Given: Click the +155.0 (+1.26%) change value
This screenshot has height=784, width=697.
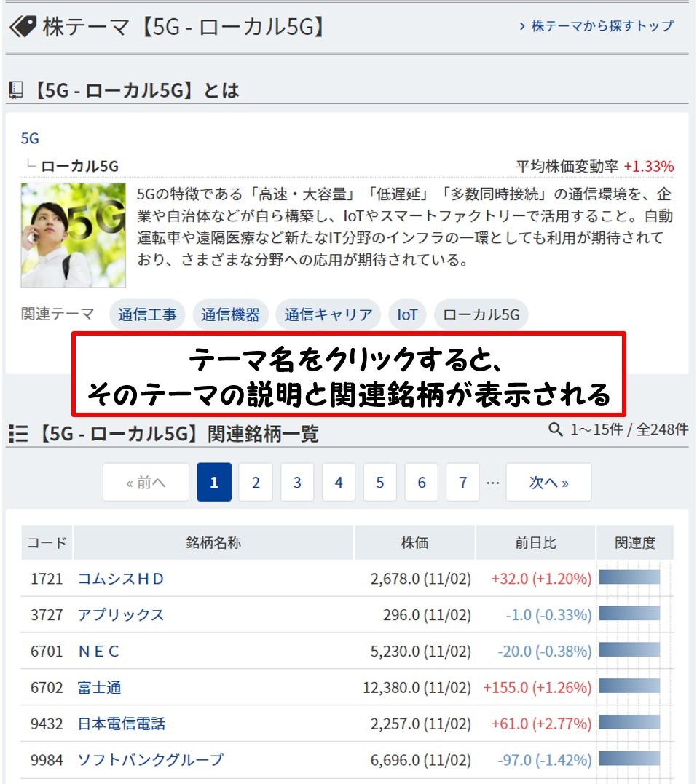Looking at the screenshot, I should 537,687.
